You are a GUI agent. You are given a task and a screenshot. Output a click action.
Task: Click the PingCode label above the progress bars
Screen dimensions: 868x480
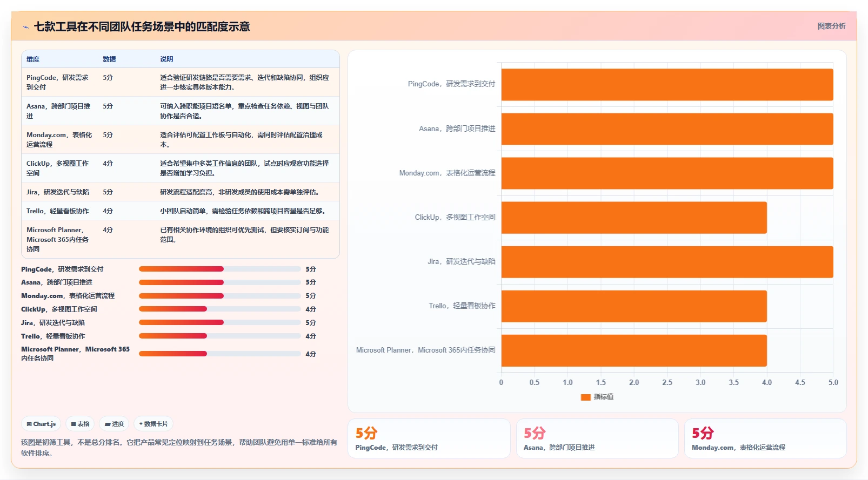pos(62,269)
